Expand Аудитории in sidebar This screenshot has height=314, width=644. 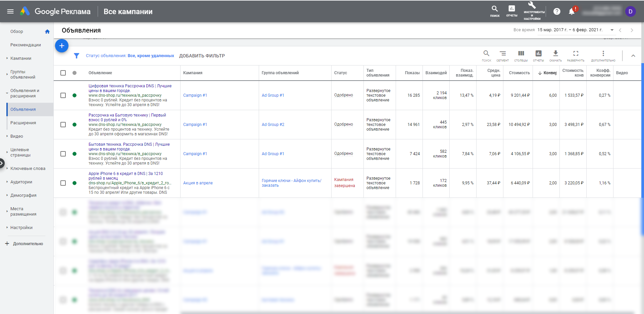[7, 182]
